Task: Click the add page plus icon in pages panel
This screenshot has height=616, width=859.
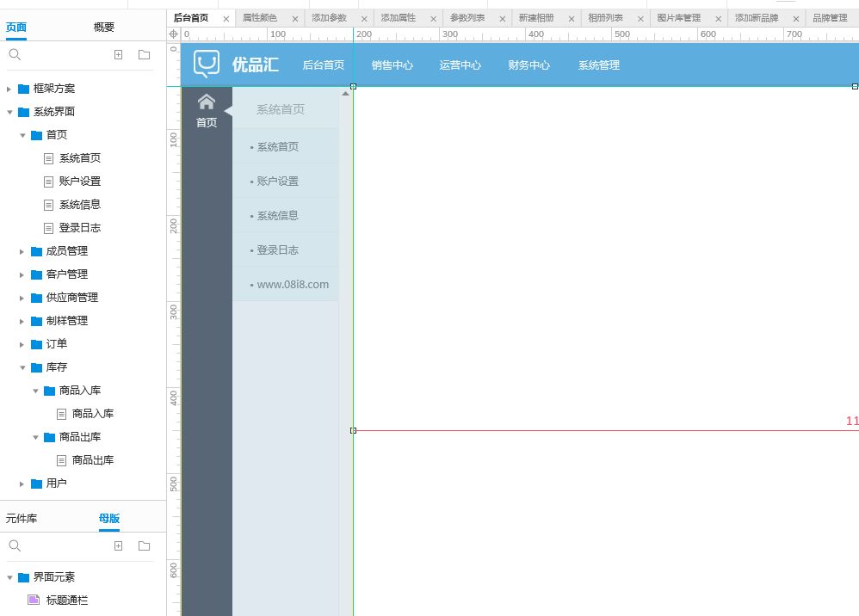Action: 118,54
